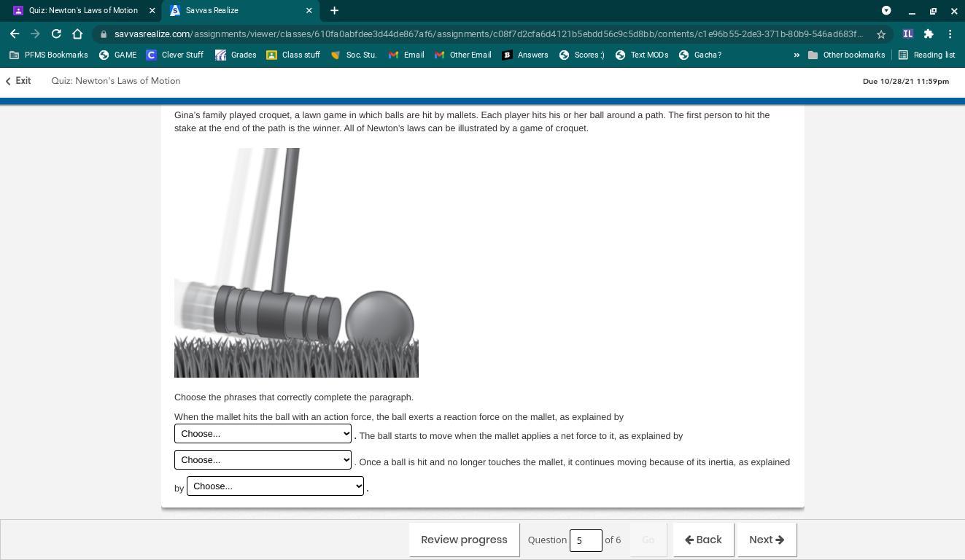This screenshot has height=560, width=965.
Task: Exit the quiz
Action: (x=18, y=81)
